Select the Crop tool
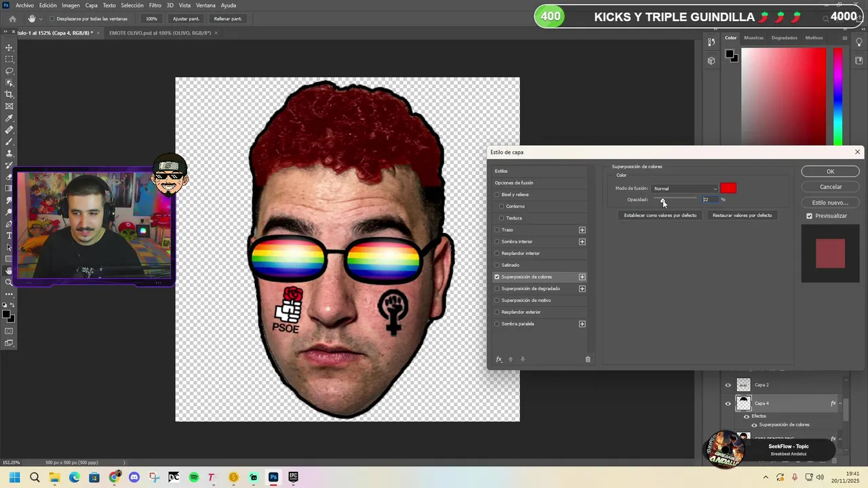The width and height of the screenshot is (868, 488). point(9,94)
